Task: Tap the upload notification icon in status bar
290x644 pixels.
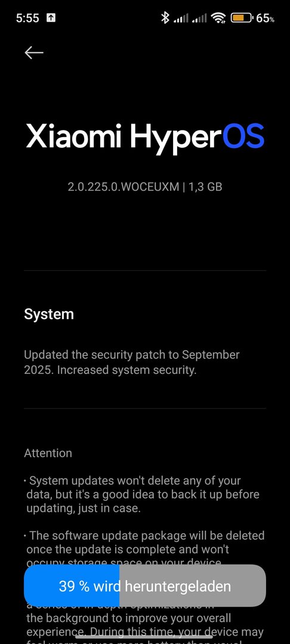Action: click(51, 18)
